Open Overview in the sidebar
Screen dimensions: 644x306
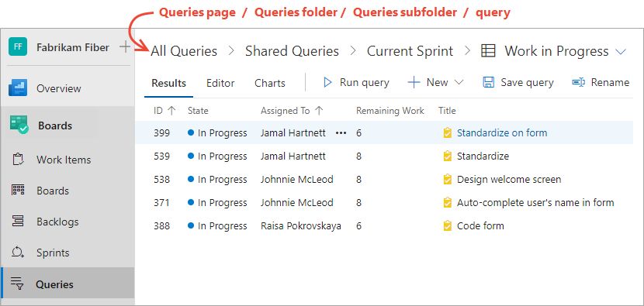coord(59,88)
